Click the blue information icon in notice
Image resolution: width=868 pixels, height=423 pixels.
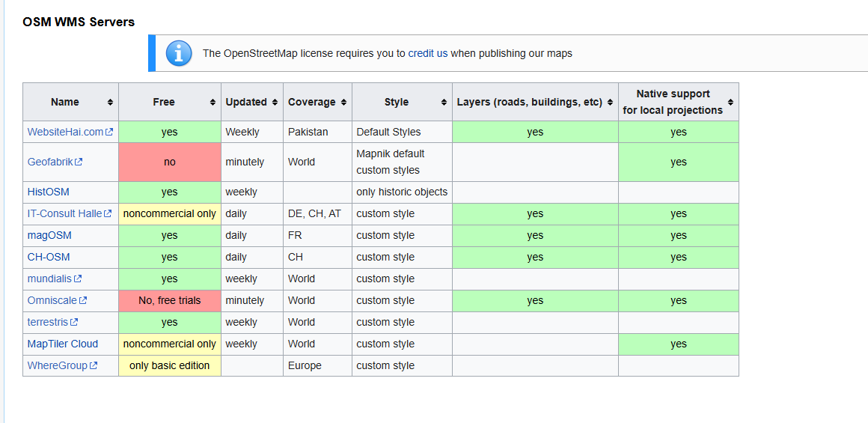point(178,53)
